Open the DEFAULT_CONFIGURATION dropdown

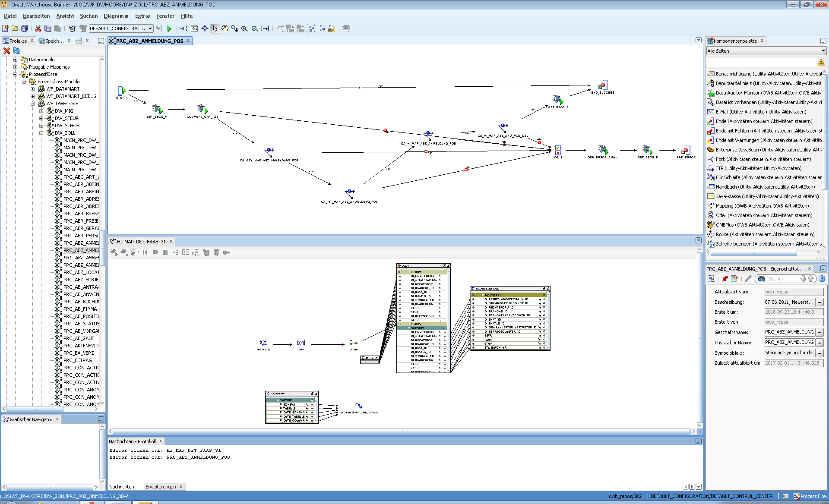(150, 28)
